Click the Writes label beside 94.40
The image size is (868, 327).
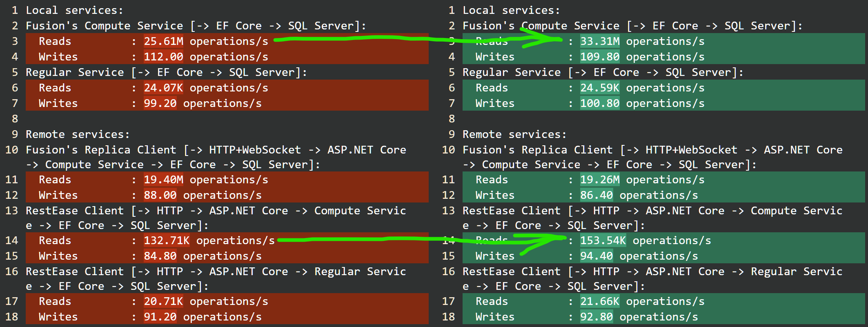(495, 256)
